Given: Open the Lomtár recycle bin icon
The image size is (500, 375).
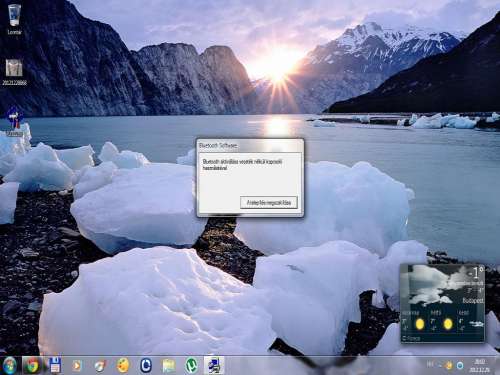Looking at the screenshot, I should pos(14,19).
